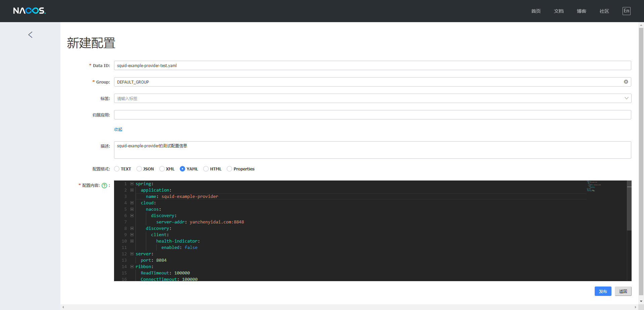Open 社区 community in top navigation
The image size is (644, 310).
click(x=604, y=11)
